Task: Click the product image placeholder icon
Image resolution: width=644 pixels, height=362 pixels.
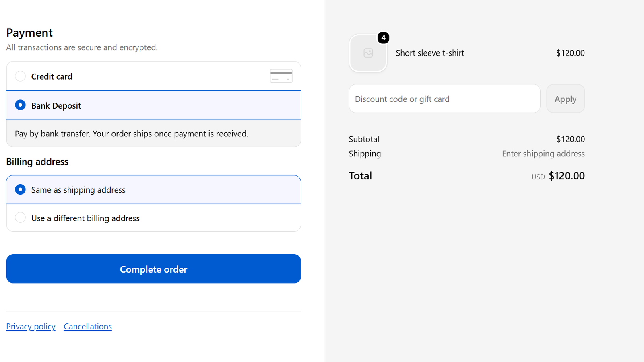Action: 368,53
